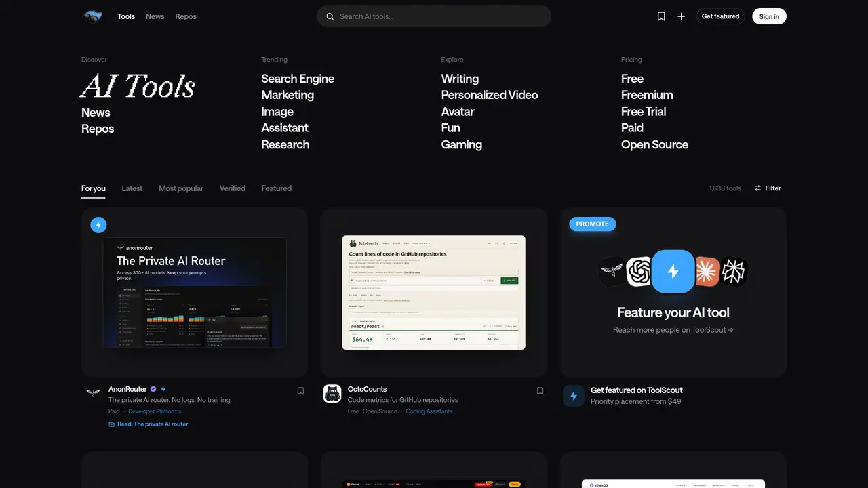
Task: Open the OctoCounts tool title
Action: pos(367,389)
